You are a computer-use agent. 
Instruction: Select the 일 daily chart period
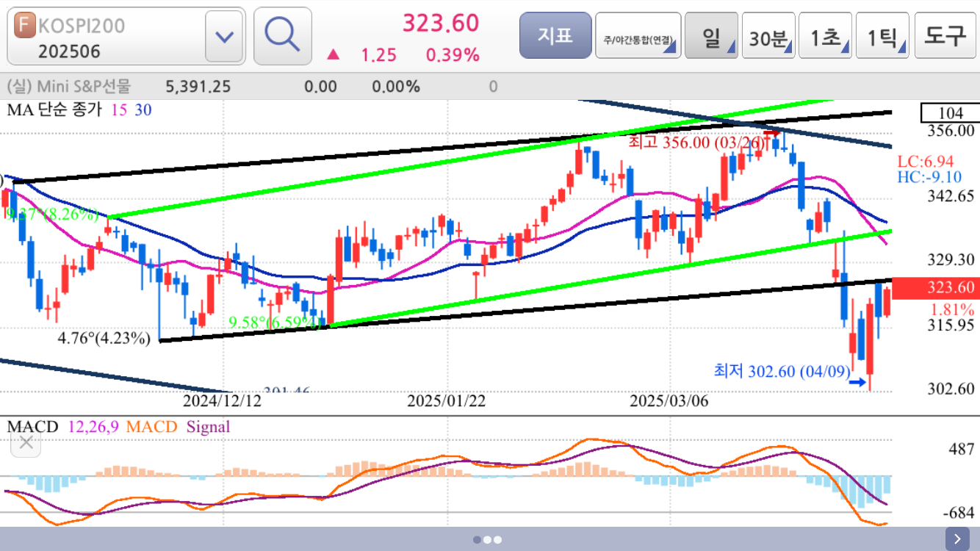point(711,36)
